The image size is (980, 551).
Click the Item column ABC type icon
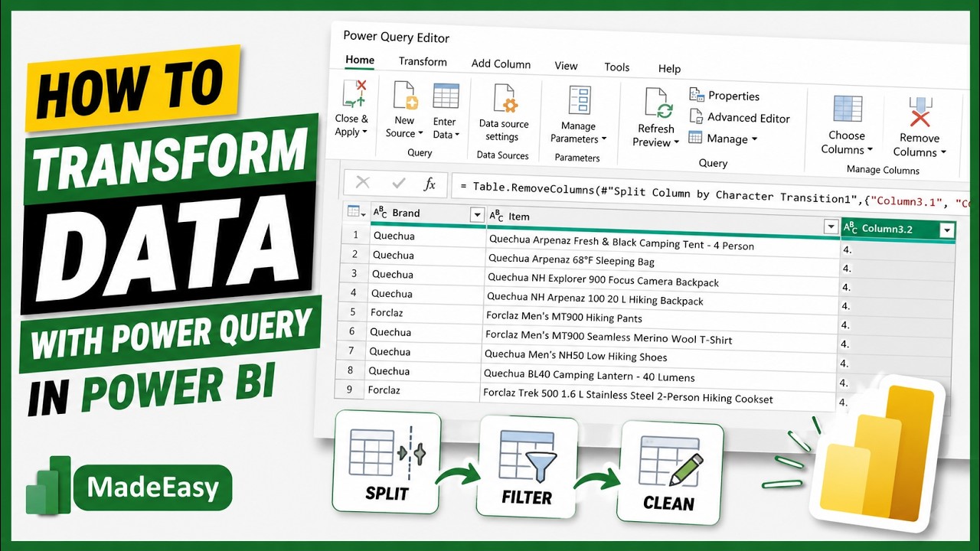(496, 216)
